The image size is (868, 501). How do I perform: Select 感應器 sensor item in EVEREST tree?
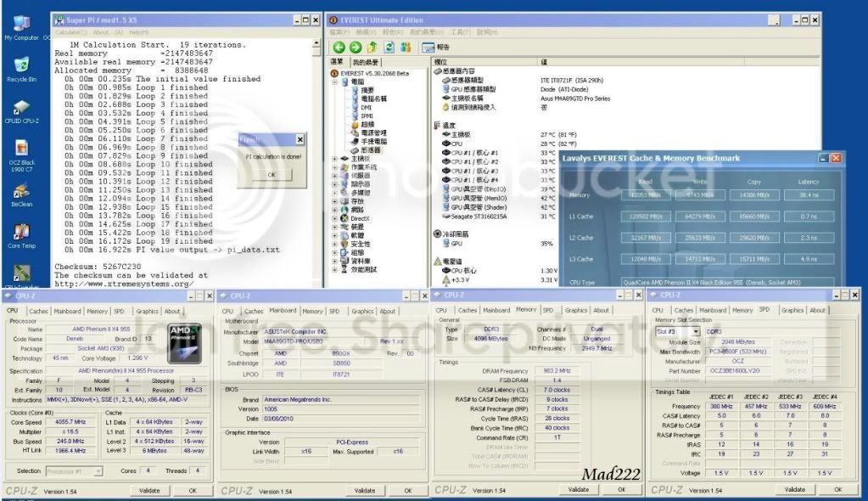point(366,150)
